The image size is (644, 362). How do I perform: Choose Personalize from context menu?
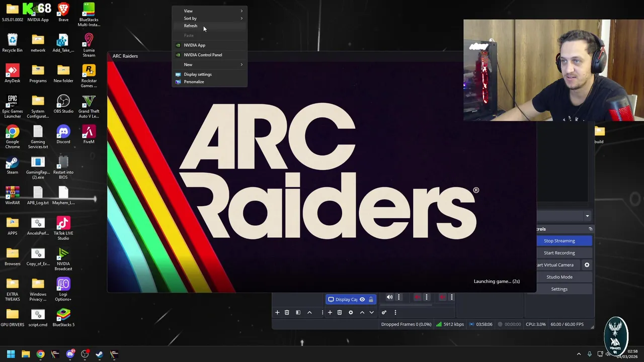point(209,81)
